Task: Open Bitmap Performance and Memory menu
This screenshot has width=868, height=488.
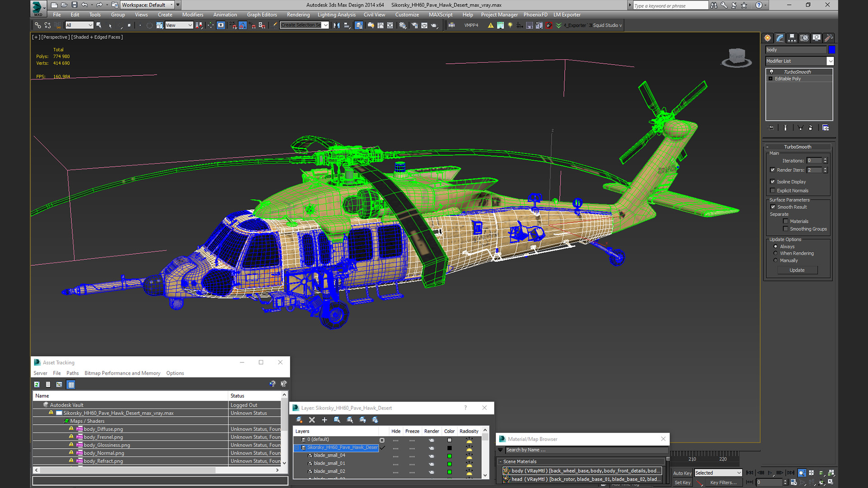Action: point(122,373)
